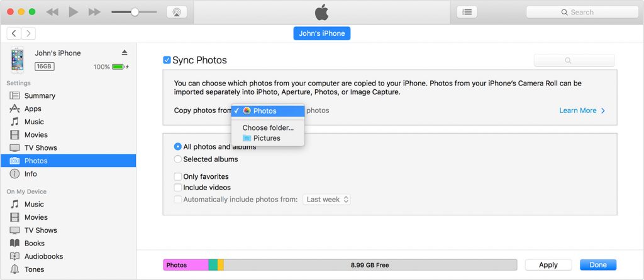Tick the Include videos checkbox

point(178,188)
